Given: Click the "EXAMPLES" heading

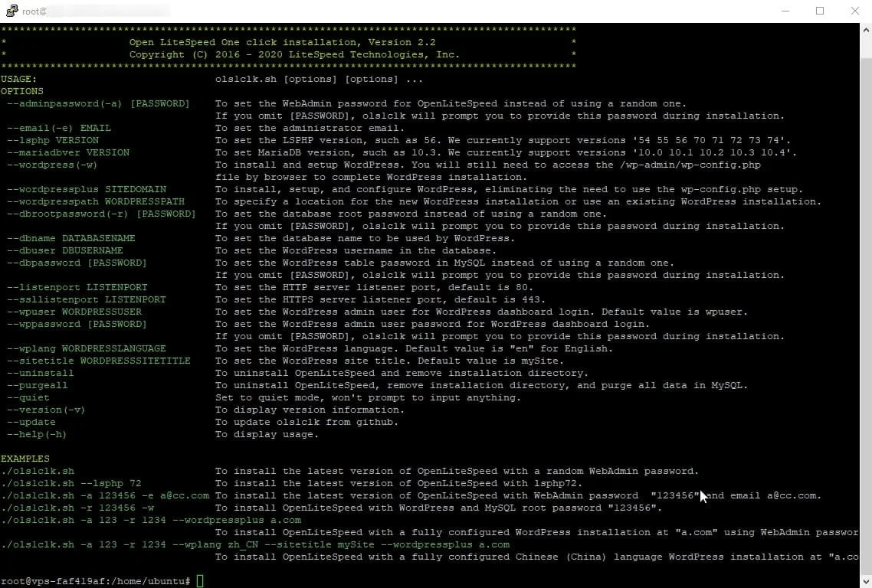Looking at the screenshot, I should 25,459.
